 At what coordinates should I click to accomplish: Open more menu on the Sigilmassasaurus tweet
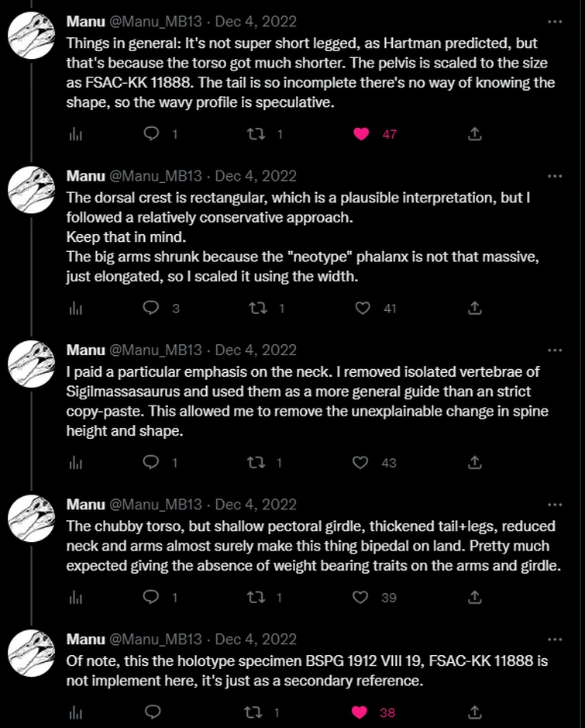(x=555, y=350)
